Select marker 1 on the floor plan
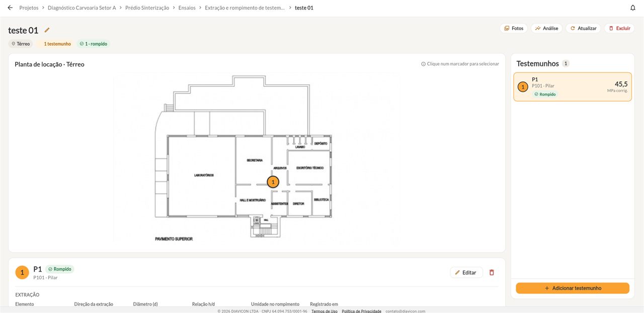The width and height of the screenshot is (644, 313). [273, 182]
